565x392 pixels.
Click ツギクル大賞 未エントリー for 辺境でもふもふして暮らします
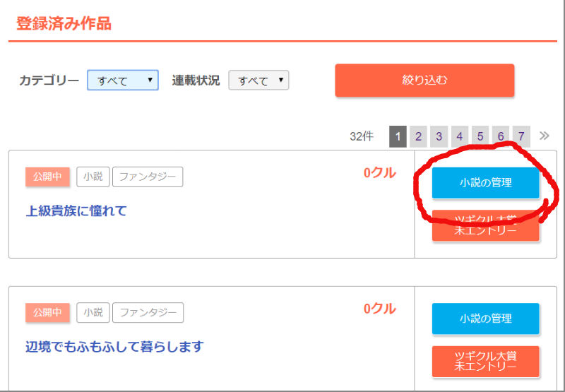(486, 362)
